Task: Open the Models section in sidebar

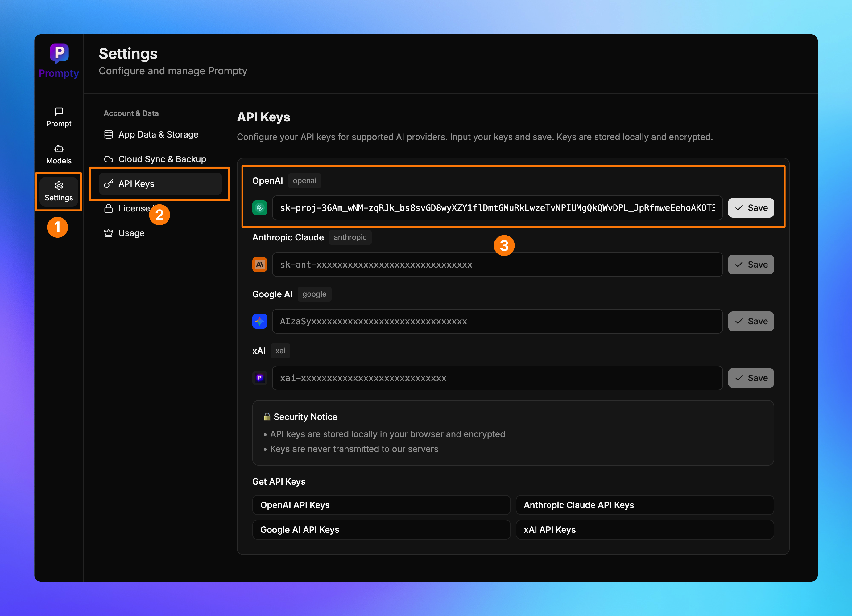Action: pos(59,154)
